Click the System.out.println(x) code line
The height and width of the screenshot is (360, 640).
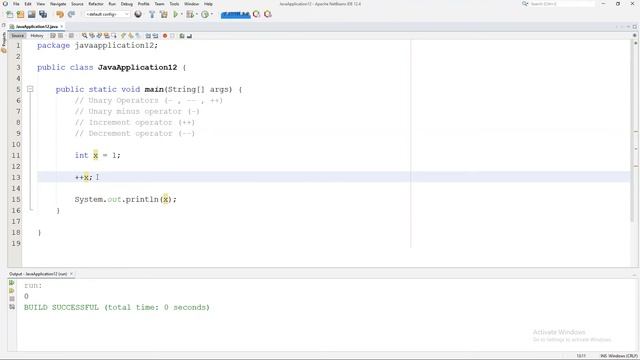pyautogui.click(x=126, y=199)
